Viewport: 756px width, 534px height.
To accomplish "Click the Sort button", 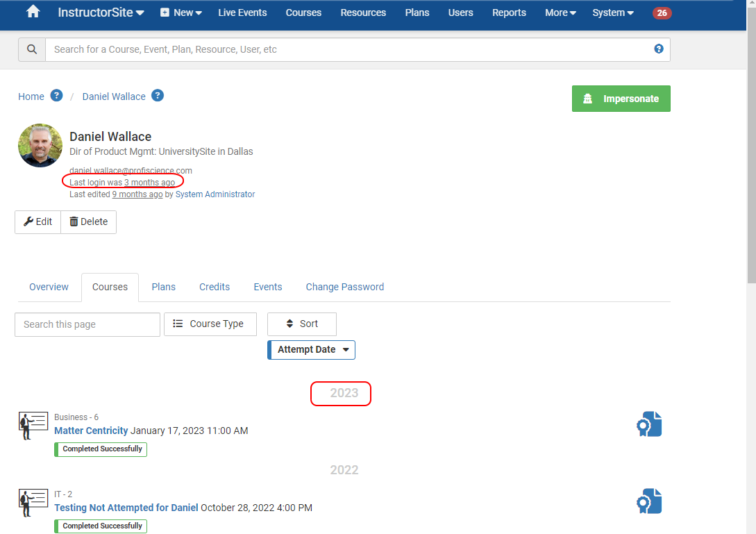I will 302,324.
